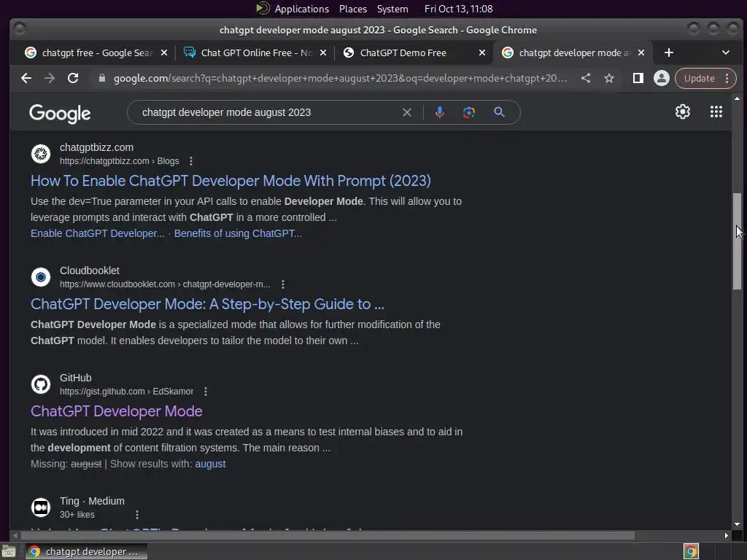Click horizontal scroll-right arrow
Image resolution: width=747 pixels, height=560 pixels.
[726, 536]
